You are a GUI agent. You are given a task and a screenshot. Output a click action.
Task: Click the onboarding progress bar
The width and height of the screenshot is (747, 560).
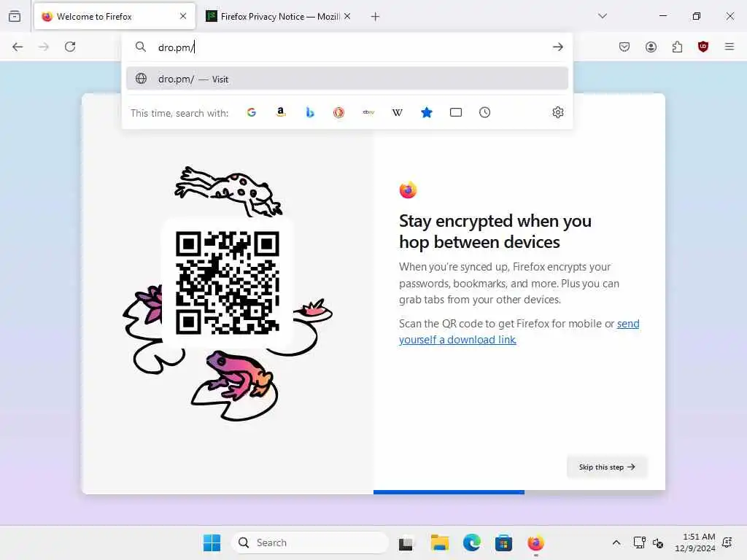[x=519, y=492]
